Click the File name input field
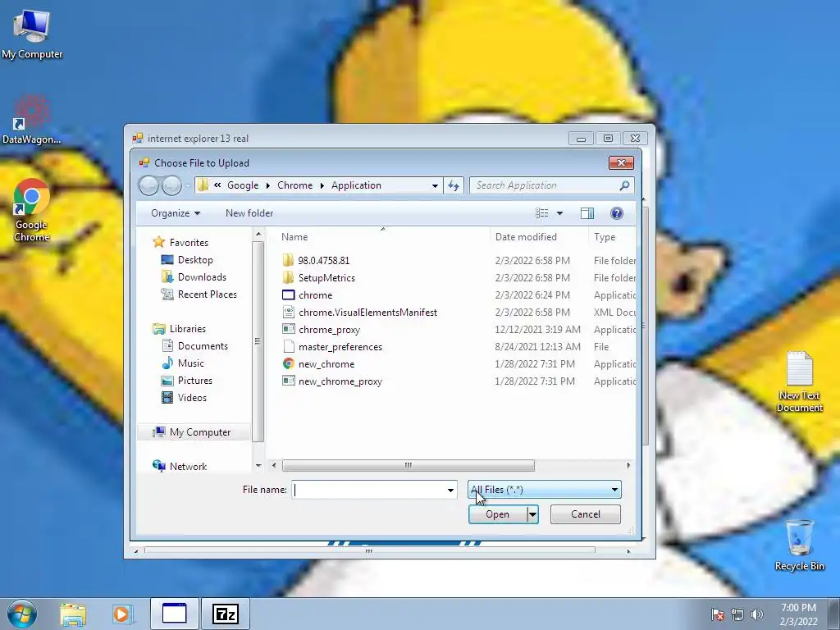The height and width of the screenshot is (630, 840). tap(369, 490)
